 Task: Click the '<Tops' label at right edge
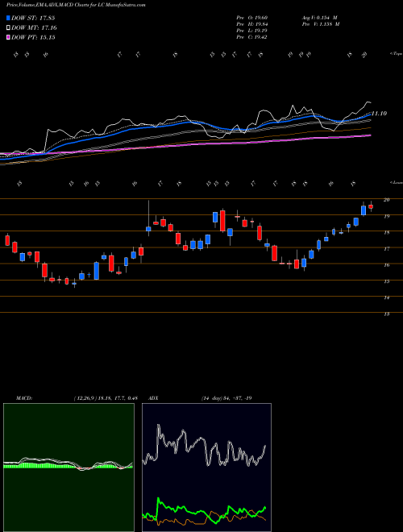pyautogui.click(x=396, y=54)
